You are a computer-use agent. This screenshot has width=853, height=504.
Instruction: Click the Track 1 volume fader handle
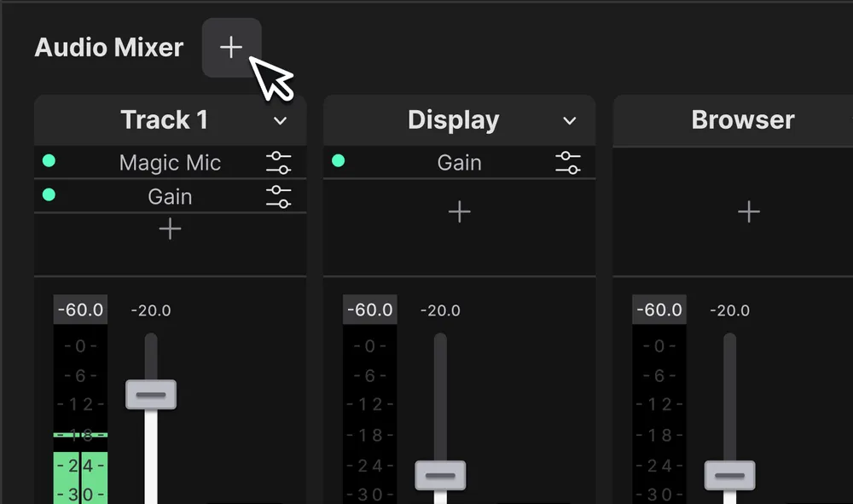click(x=151, y=393)
